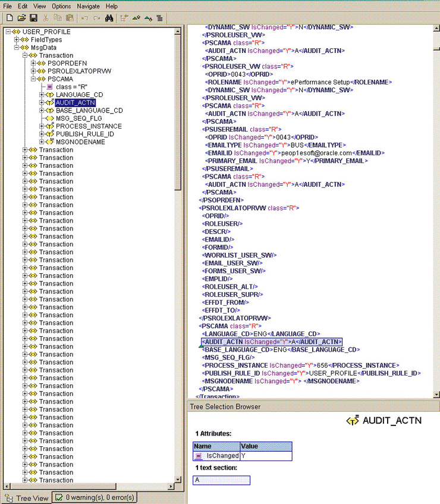
Task: Collapse the PSCAMA tree node
Action: [x=33, y=79]
